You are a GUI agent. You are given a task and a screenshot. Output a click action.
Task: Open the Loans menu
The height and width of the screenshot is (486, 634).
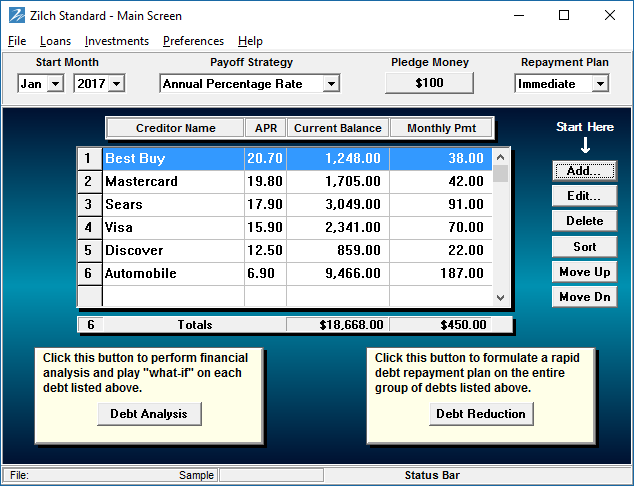tap(55, 41)
